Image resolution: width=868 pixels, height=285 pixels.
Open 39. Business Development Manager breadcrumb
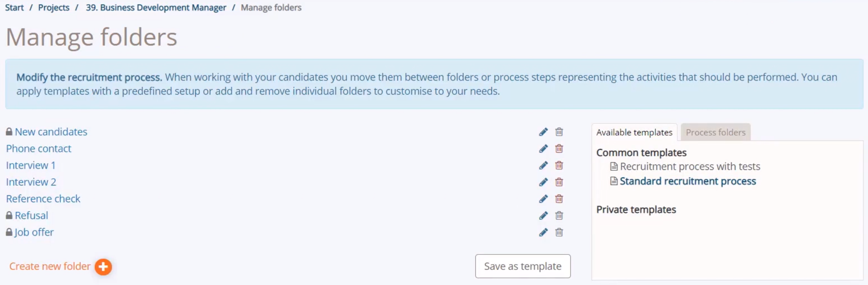click(156, 8)
